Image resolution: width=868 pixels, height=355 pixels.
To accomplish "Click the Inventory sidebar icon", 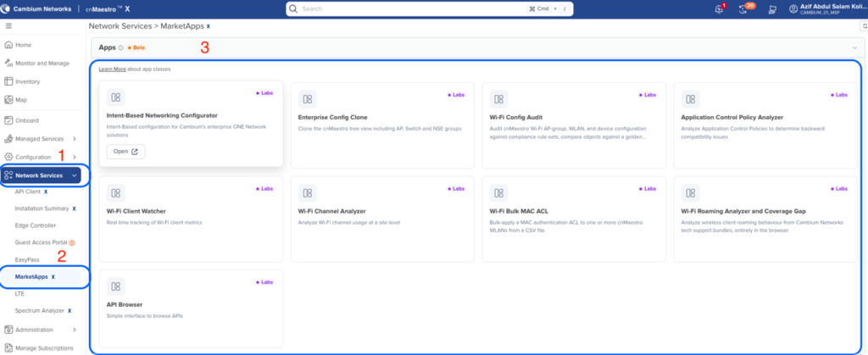I will [8, 81].
